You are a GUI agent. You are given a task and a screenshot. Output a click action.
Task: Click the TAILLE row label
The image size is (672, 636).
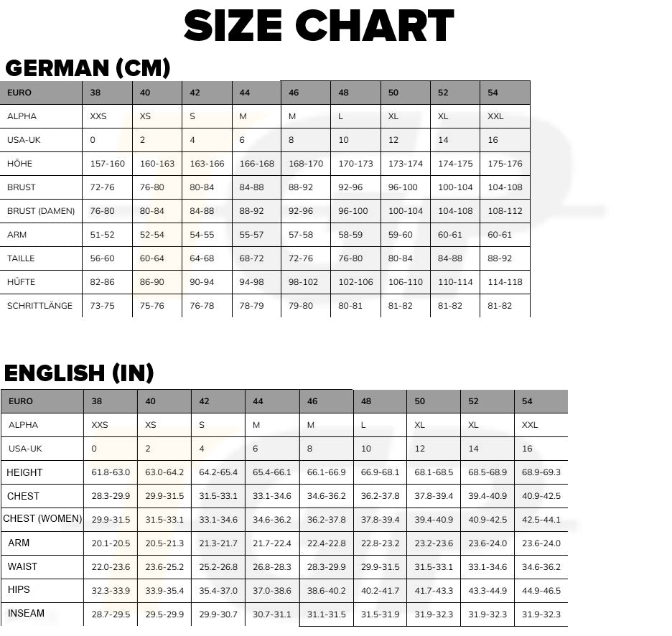click(x=21, y=258)
